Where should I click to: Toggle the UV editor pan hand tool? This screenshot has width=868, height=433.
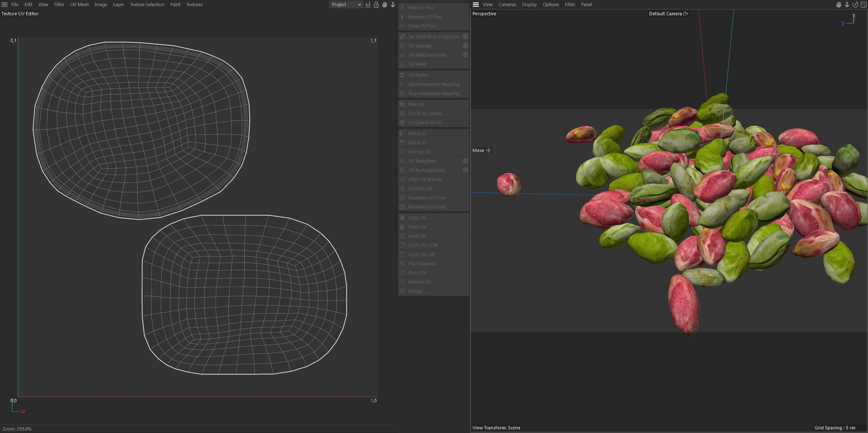click(384, 4)
